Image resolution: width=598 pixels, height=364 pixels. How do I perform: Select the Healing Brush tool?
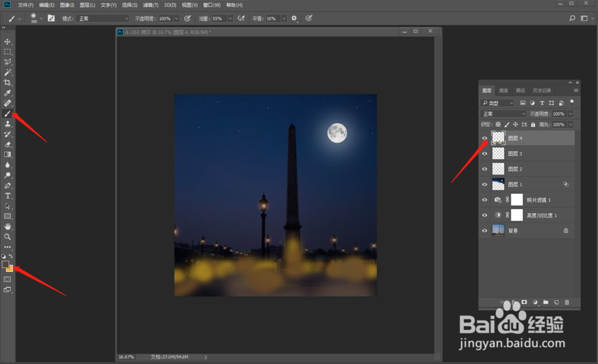click(7, 103)
